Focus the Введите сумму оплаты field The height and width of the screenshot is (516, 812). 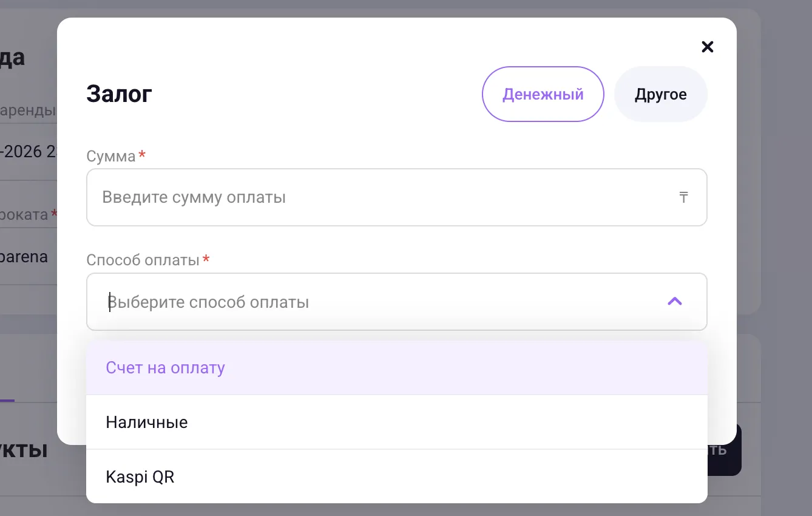(x=397, y=197)
